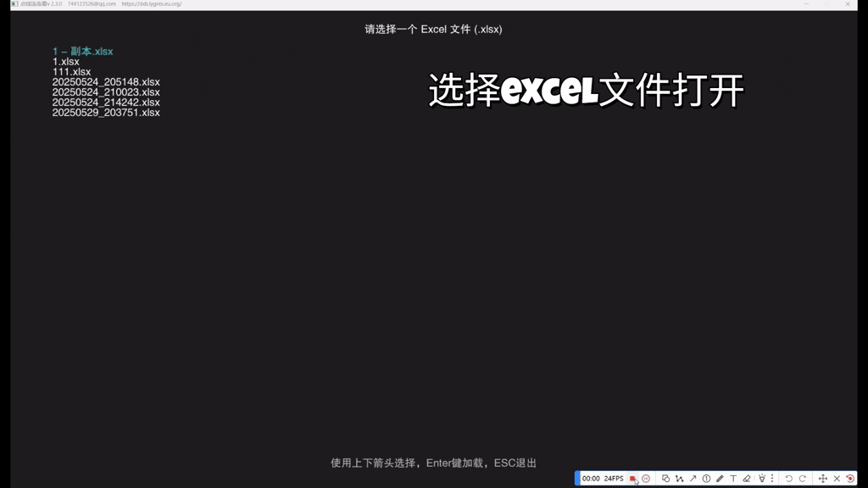Open 20250529_203751.xlsx
This screenshot has width=868, height=488.
coord(105,112)
